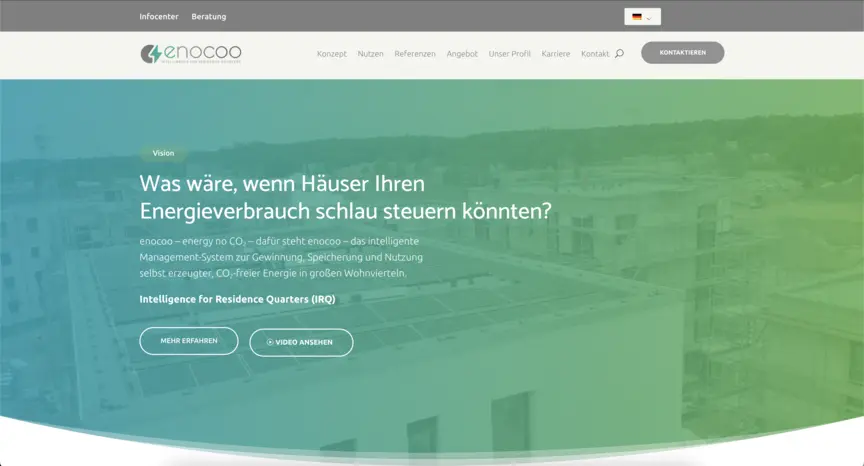
Task: Open the Angebot menu item
Action: (462, 53)
